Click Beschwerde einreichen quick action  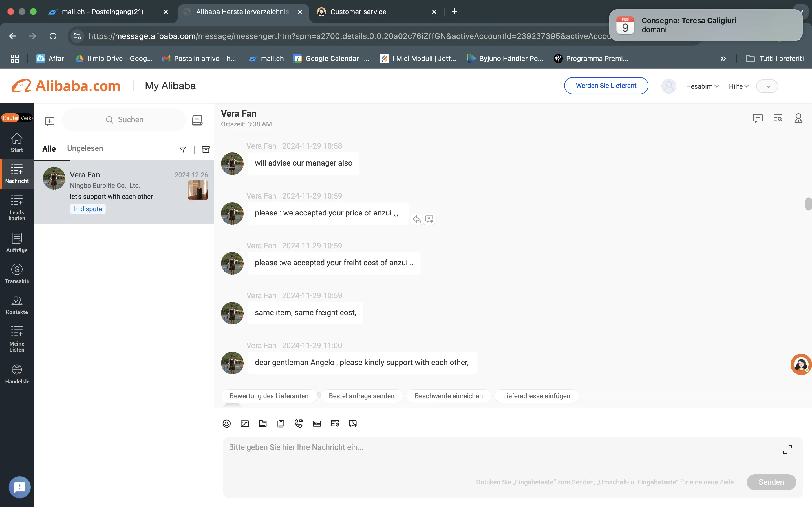pyautogui.click(x=448, y=396)
